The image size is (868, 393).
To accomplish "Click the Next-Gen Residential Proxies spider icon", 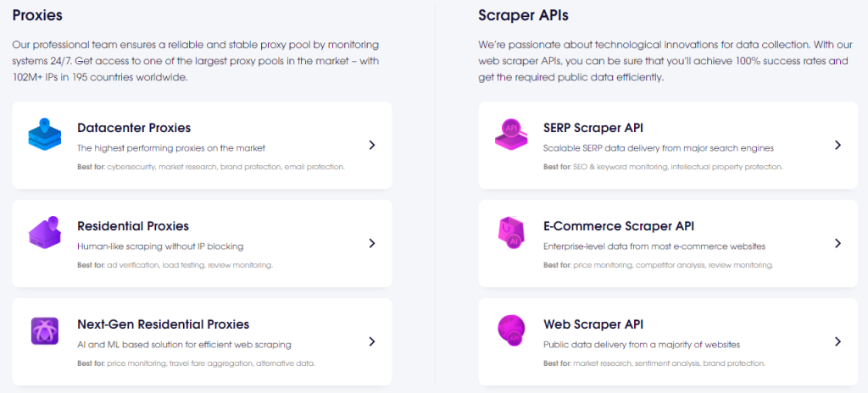I will click(x=44, y=330).
